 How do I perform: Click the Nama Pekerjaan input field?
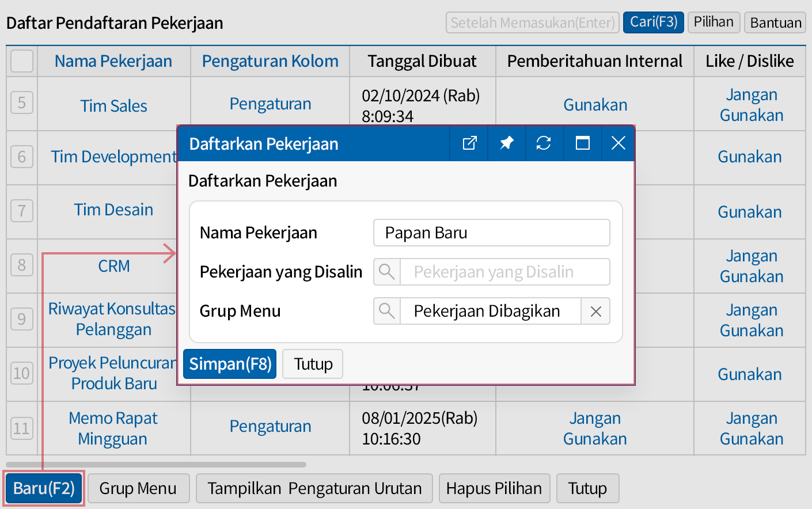coord(491,233)
